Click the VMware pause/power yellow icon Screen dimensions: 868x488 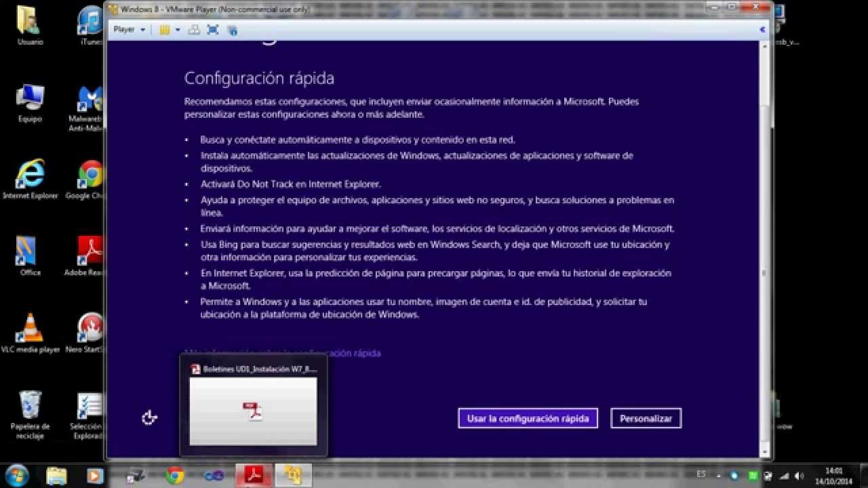point(165,30)
